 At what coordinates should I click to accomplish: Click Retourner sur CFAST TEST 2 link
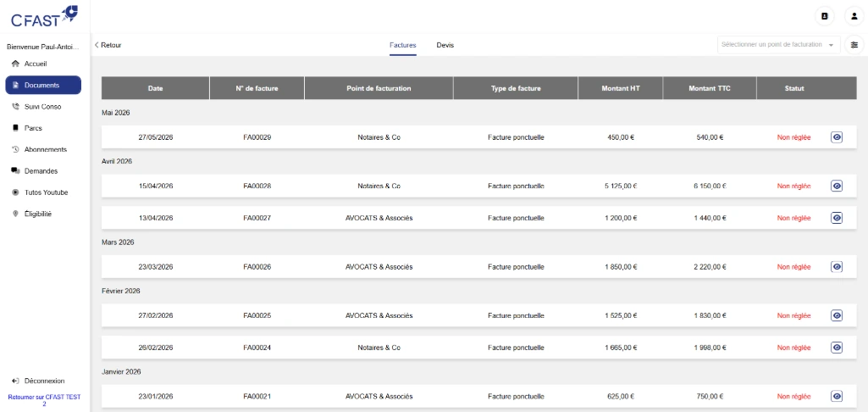pos(44,400)
